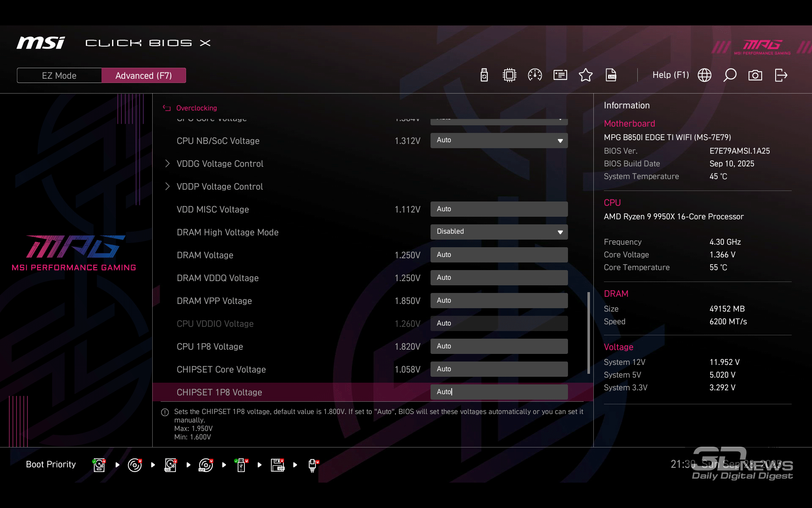Go back via Overclocking breadcrumb link
The width and height of the screenshot is (812, 508).
[196, 108]
